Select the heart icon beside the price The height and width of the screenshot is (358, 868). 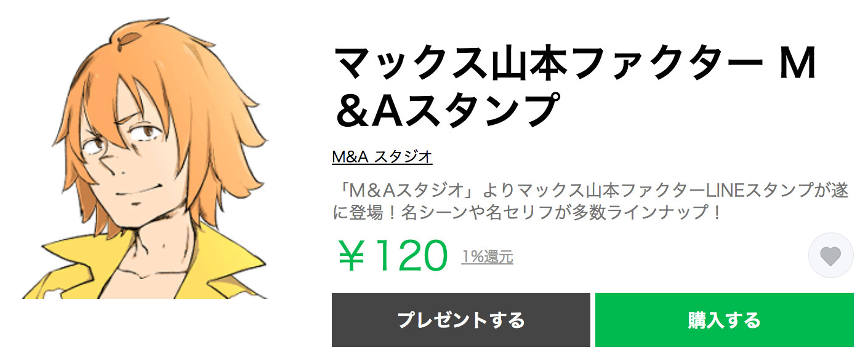click(x=832, y=254)
